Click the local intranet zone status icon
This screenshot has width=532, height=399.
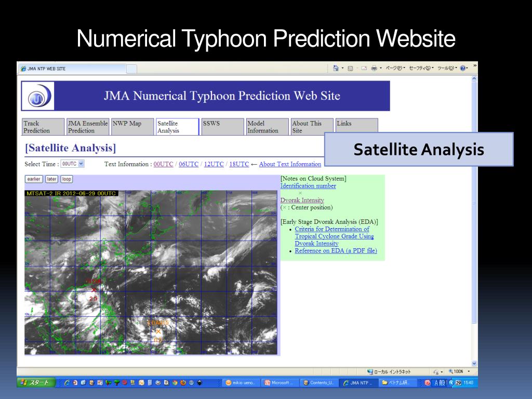point(370,372)
